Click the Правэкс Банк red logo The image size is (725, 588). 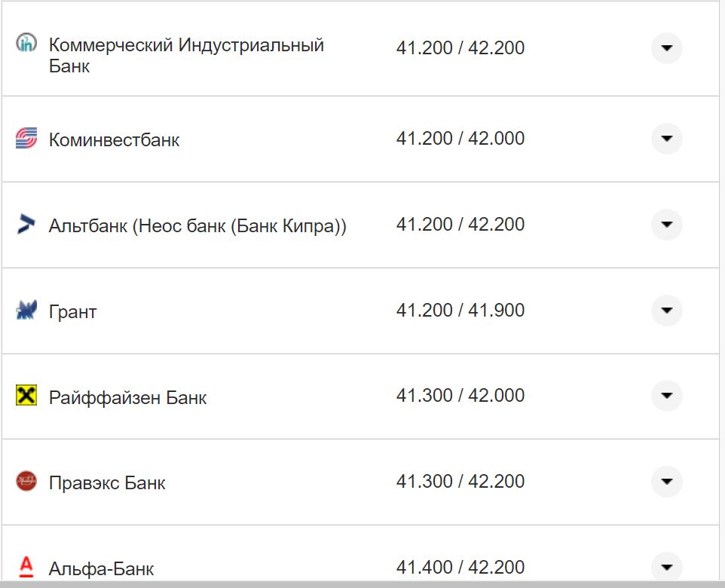tap(26, 481)
